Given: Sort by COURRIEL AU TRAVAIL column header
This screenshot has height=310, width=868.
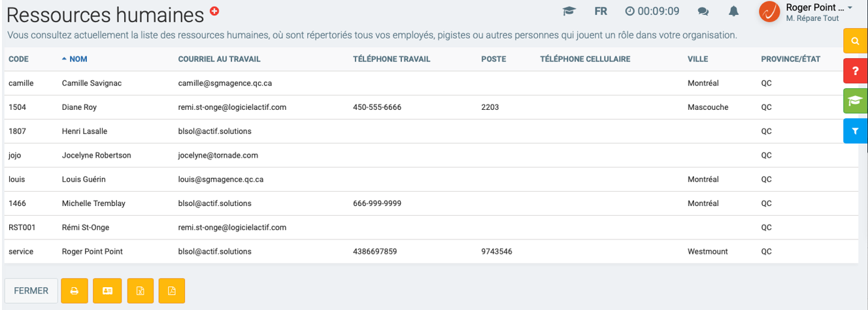Looking at the screenshot, I should point(219,59).
